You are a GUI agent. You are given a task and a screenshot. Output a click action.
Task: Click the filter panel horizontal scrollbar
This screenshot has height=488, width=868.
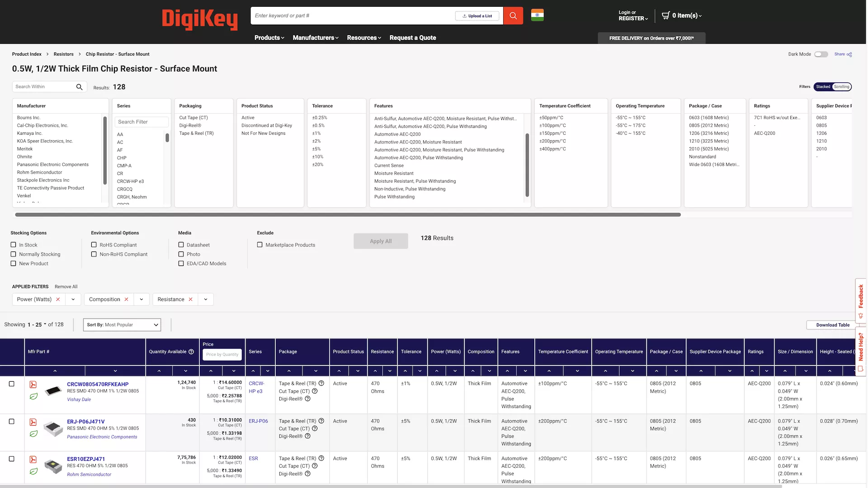coord(348,215)
